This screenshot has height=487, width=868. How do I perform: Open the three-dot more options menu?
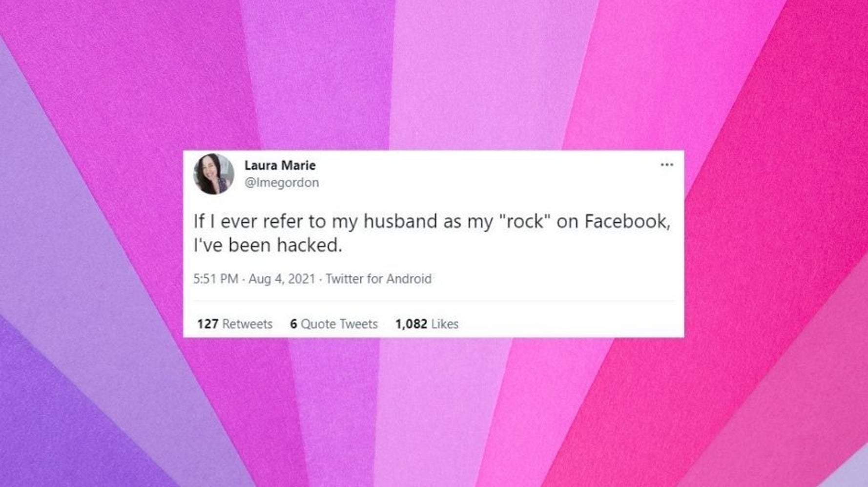(x=666, y=165)
